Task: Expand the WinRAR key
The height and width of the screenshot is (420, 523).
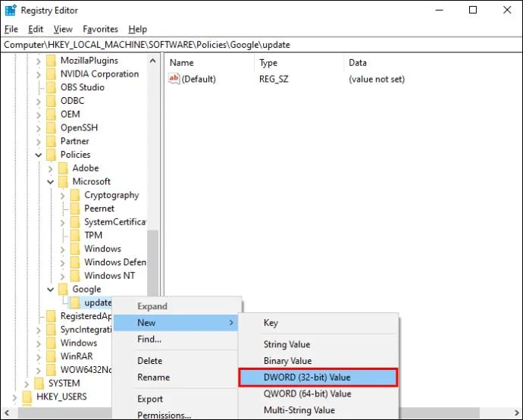Action: [39, 357]
